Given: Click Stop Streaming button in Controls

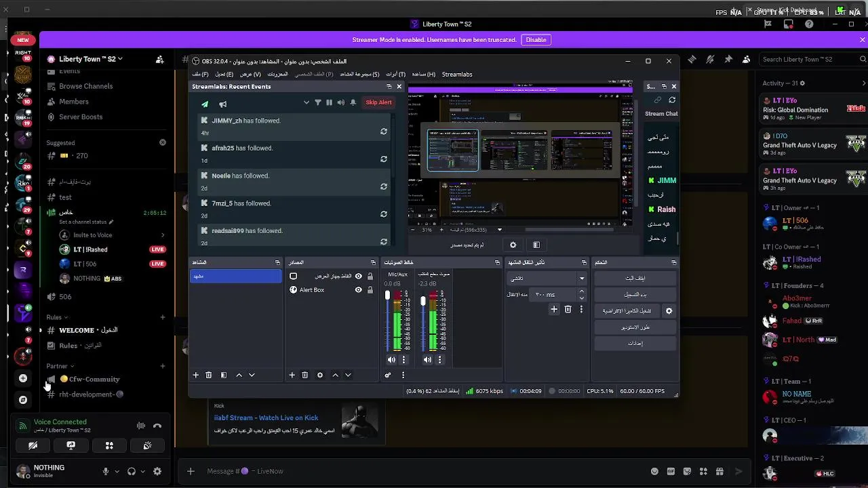Looking at the screenshot, I should pos(635,278).
